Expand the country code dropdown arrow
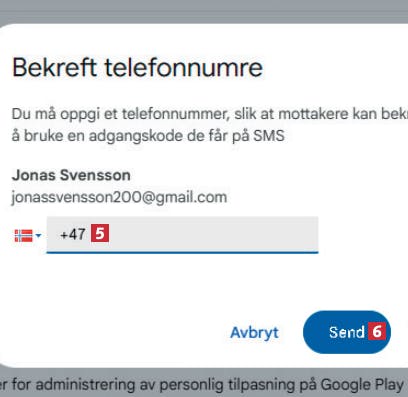The height and width of the screenshot is (397, 408). click(x=38, y=236)
